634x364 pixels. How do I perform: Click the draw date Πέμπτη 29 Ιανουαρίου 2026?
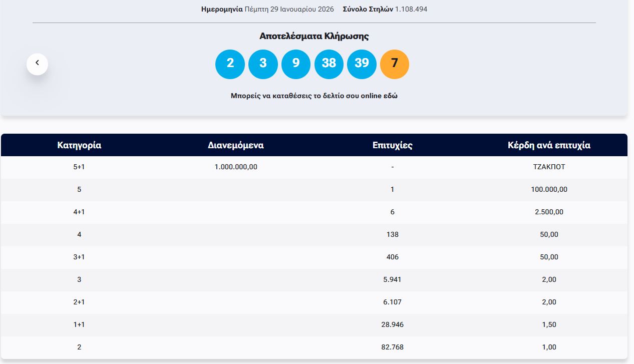[x=289, y=9]
